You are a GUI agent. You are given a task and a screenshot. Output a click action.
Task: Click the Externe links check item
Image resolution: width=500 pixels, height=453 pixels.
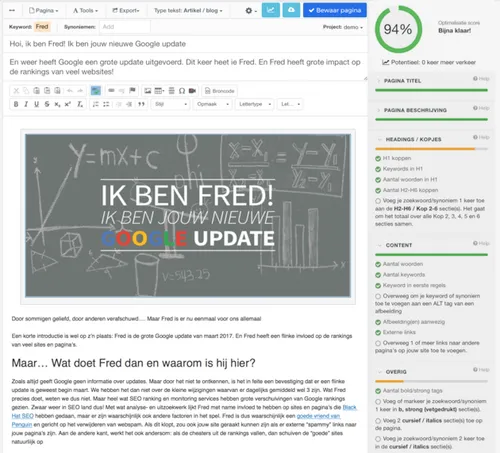396,332
